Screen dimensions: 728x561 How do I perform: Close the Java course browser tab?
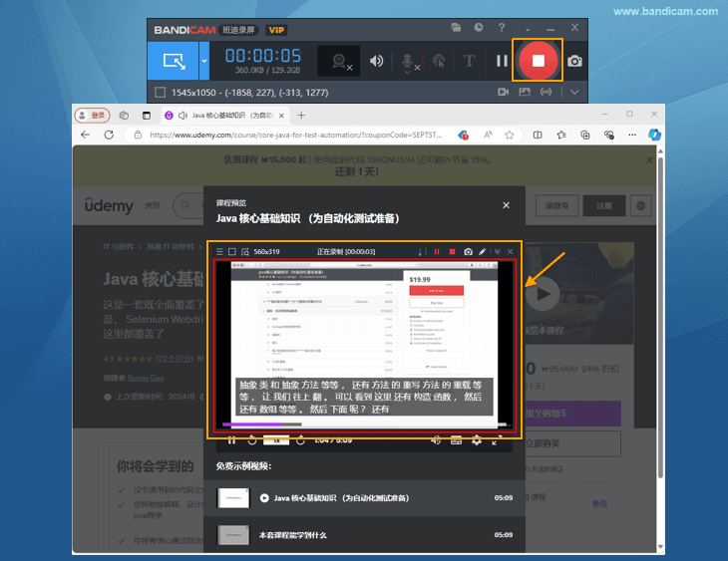tap(281, 116)
